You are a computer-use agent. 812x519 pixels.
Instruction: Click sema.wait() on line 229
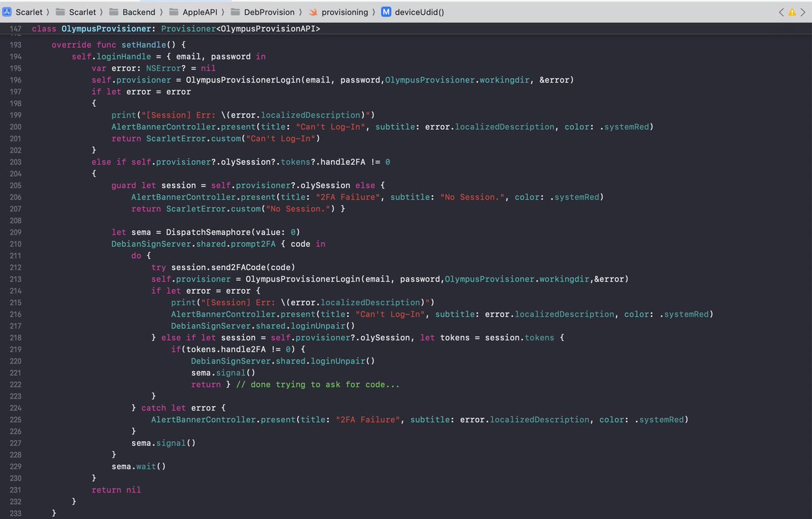coord(139,466)
